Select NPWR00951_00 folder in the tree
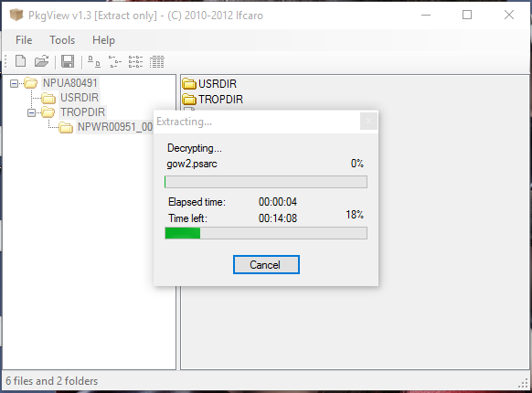Screen dimensions: 532x393 pos(114,127)
